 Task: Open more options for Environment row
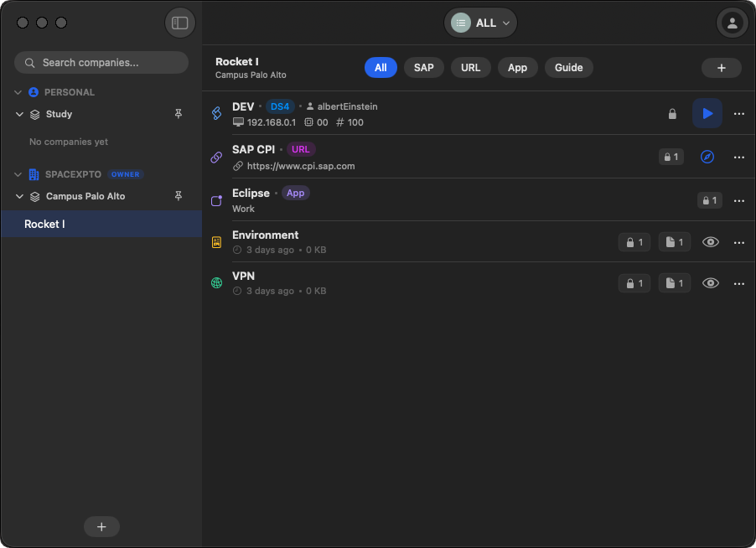click(x=739, y=242)
